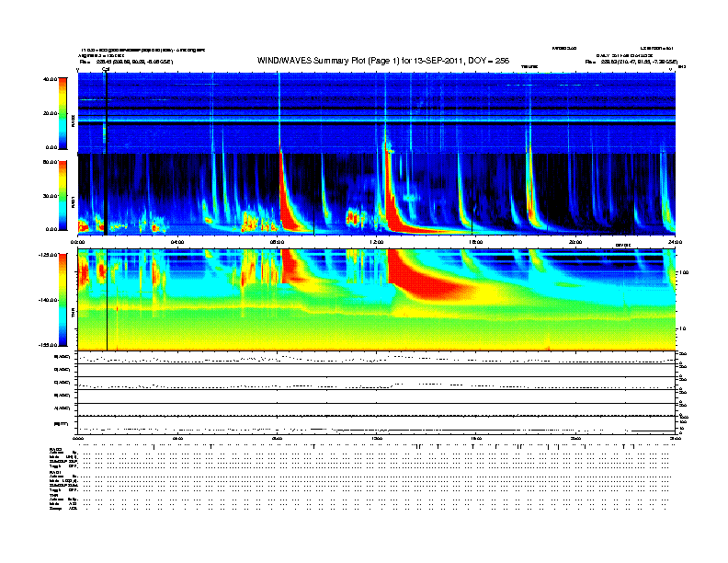Click the RAD2 header in the bottom status table
The height and width of the screenshot is (563, 728).
click(x=56, y=449)
